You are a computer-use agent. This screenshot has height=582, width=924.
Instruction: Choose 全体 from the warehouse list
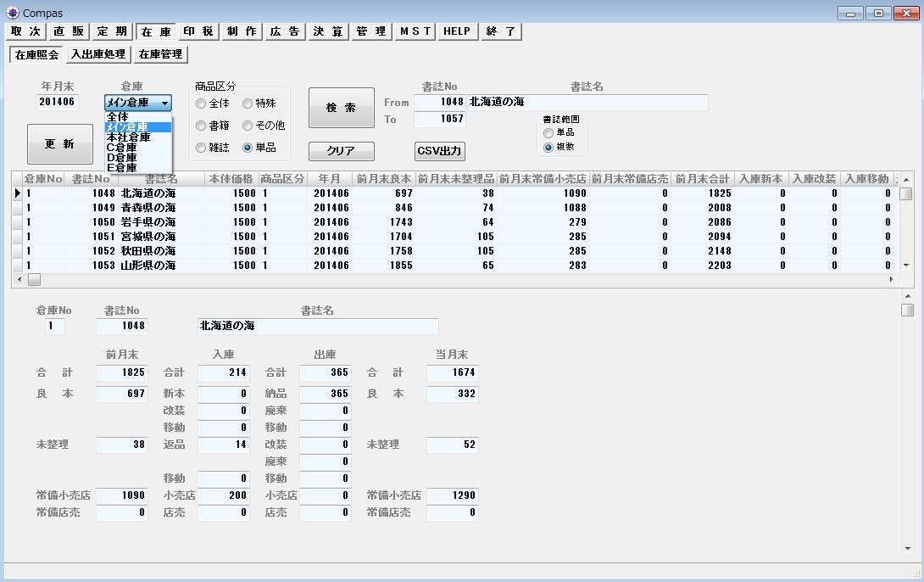coord(138,117)
